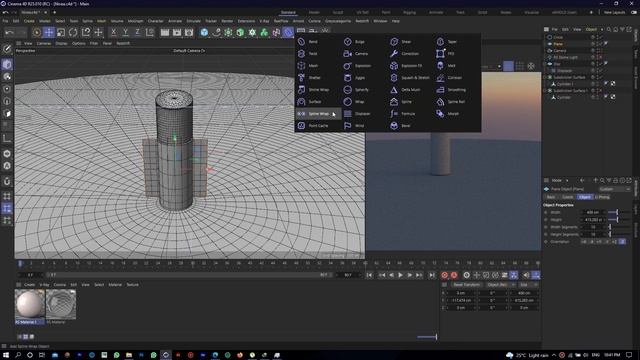
Task: Open the Render menu
Action: point(227,21)
